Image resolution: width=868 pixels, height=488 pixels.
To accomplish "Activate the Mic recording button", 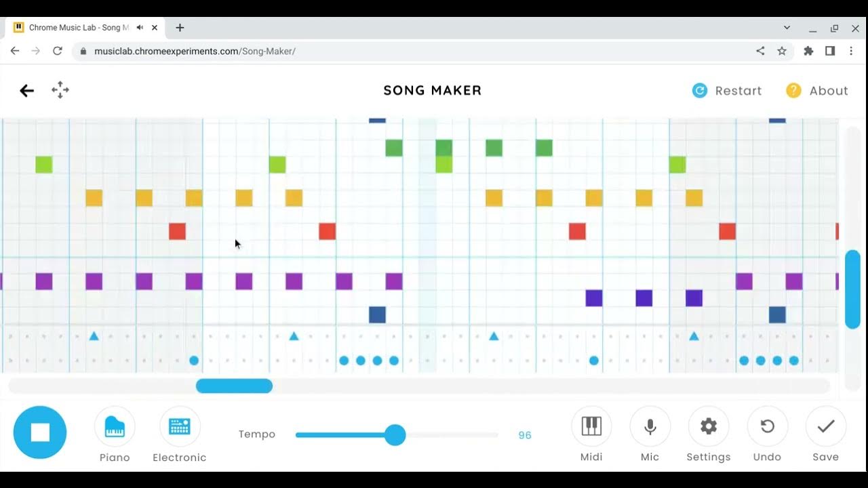I will [x=650, y=426].
